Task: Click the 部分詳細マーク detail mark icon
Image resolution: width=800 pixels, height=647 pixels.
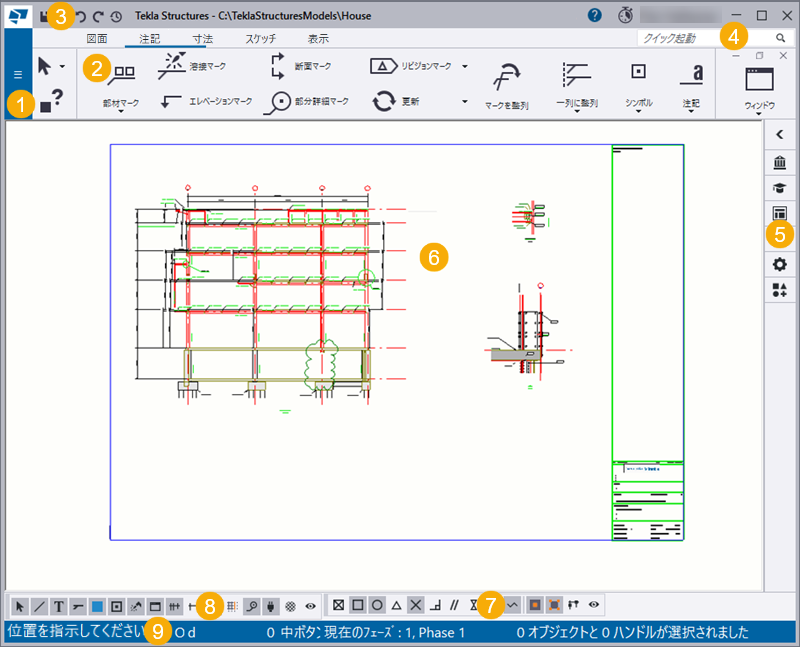Action: point(277,103)
